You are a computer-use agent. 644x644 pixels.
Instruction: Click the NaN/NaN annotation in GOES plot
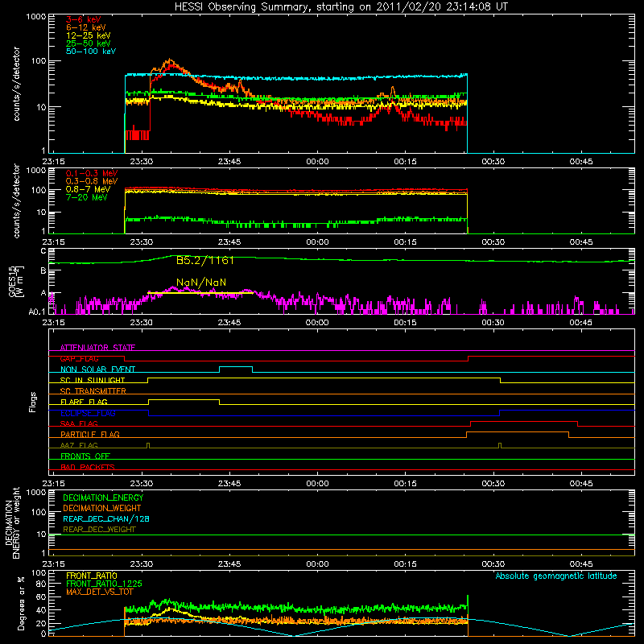pos(201,283)
